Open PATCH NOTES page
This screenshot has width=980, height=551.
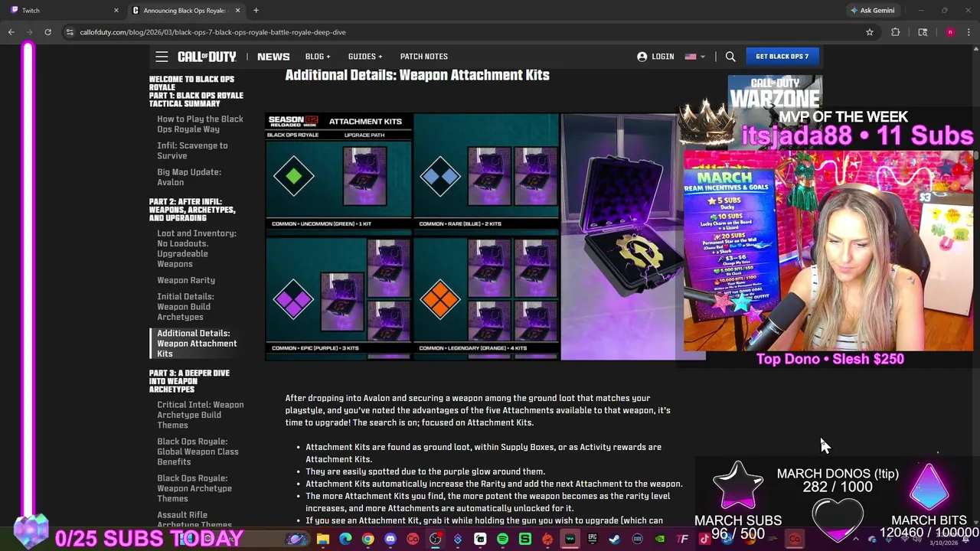(423, 57)
